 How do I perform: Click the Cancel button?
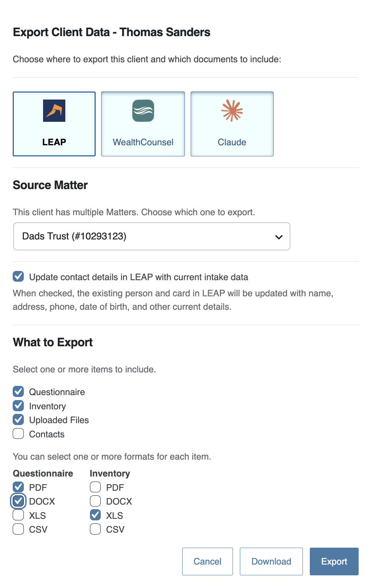click(208, 561)
